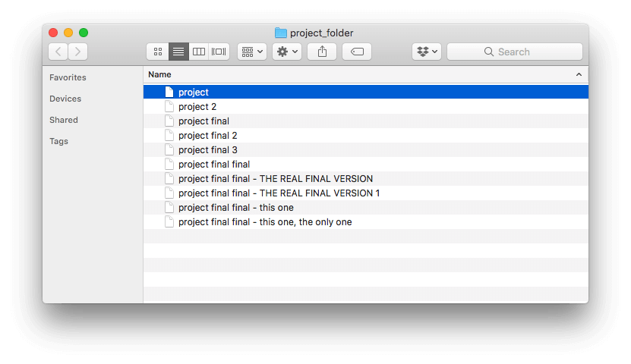Zoom the window with green button
The height and width of the screenshot is (364, 631).
point(84,33)
